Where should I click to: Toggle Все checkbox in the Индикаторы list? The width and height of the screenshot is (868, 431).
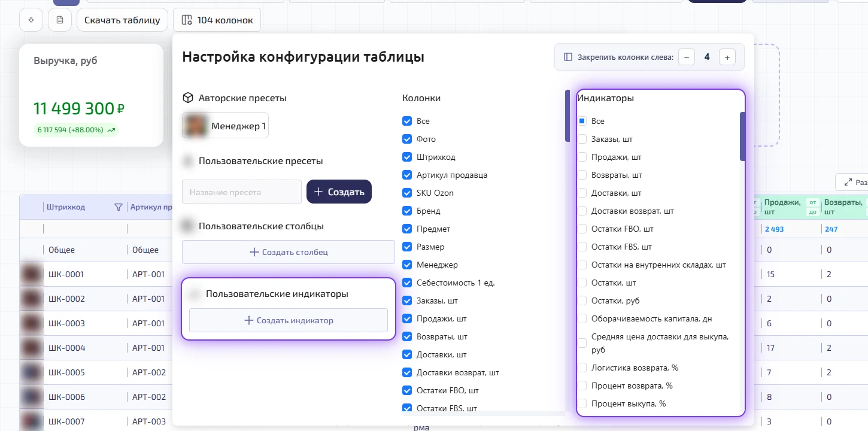click(582, 121)
